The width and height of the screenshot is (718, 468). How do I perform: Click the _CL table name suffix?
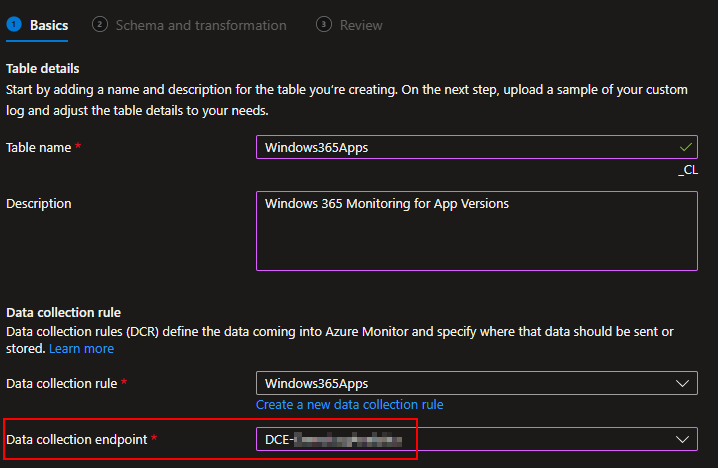(687, 170)
